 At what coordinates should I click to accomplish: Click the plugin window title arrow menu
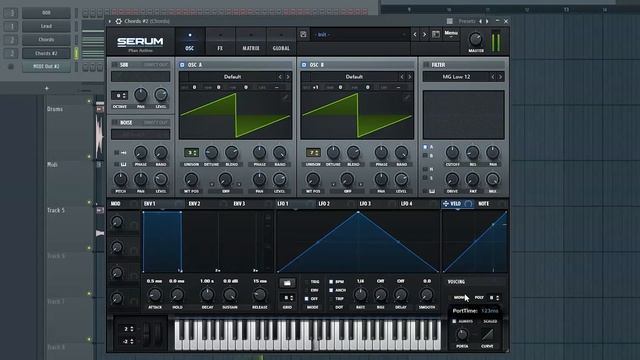110,21
